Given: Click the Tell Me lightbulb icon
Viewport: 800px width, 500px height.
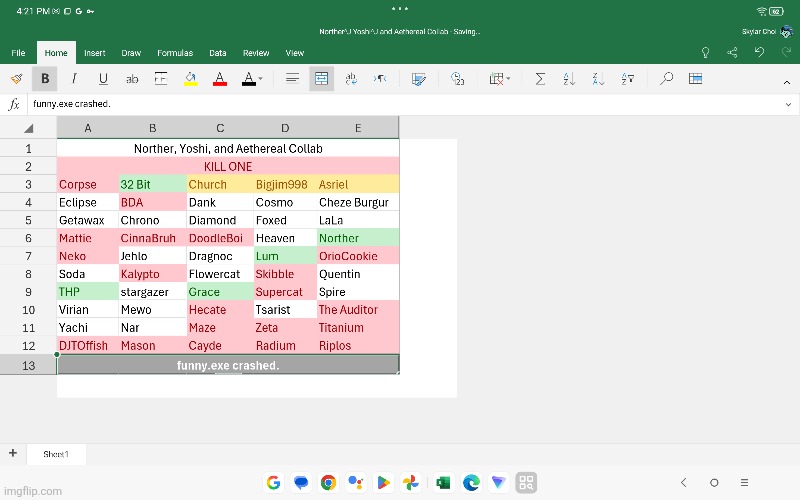Looking at the screenshot, I should point(705,53).
